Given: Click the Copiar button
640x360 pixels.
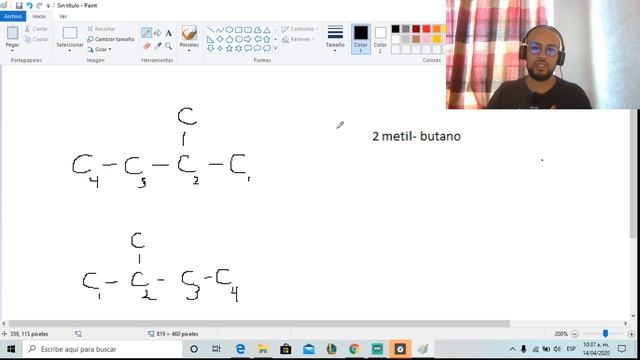Looking at the screenshot, I should click(36, 39).
